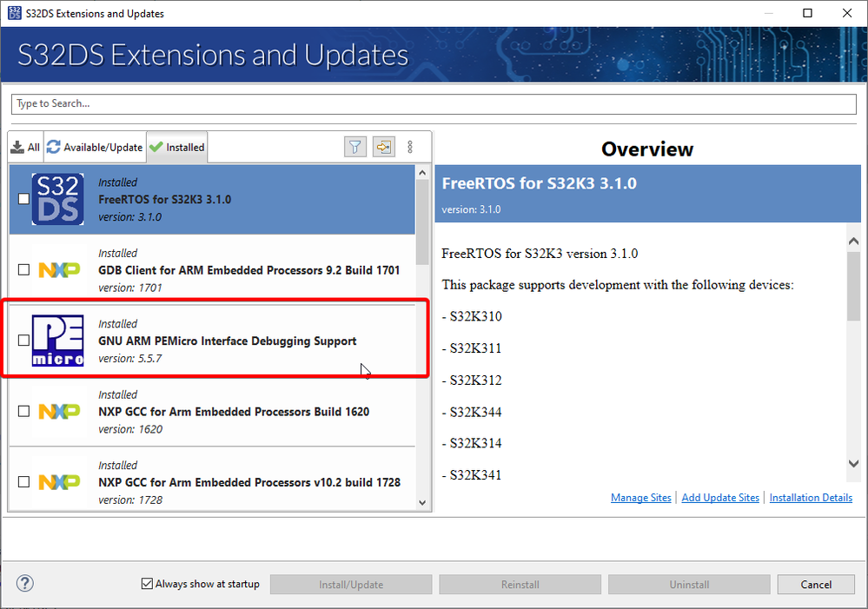Screen dimensions: 868x609
Task: Click version: 1701 text
Action: [130, 288]
